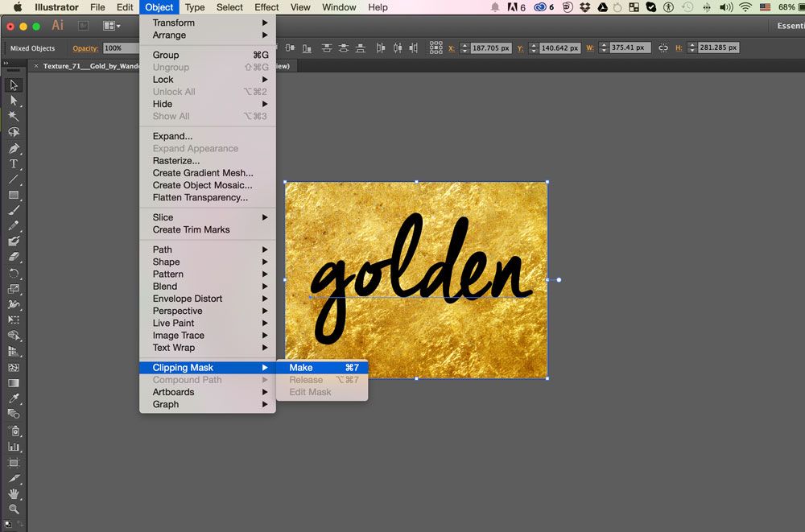Select the Artboard tool

(14, 463)
